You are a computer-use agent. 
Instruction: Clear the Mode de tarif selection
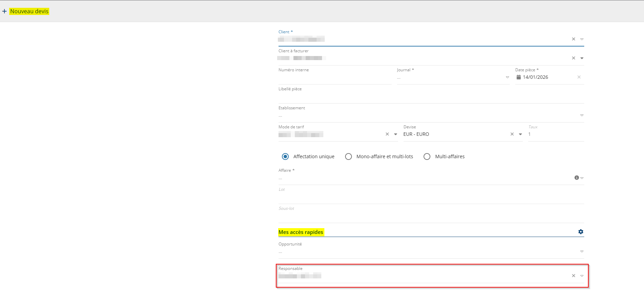(387, 134)
